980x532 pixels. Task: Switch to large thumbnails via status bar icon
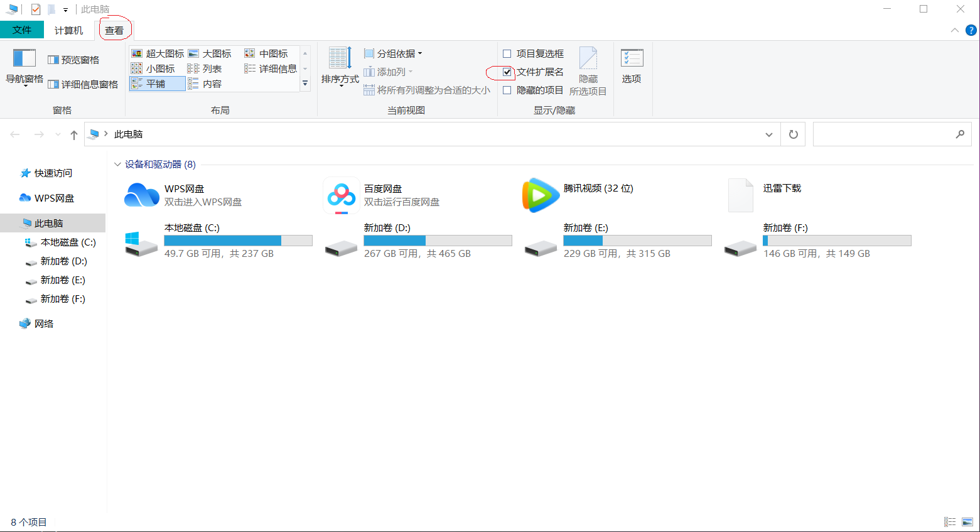(x=967, y=522)
